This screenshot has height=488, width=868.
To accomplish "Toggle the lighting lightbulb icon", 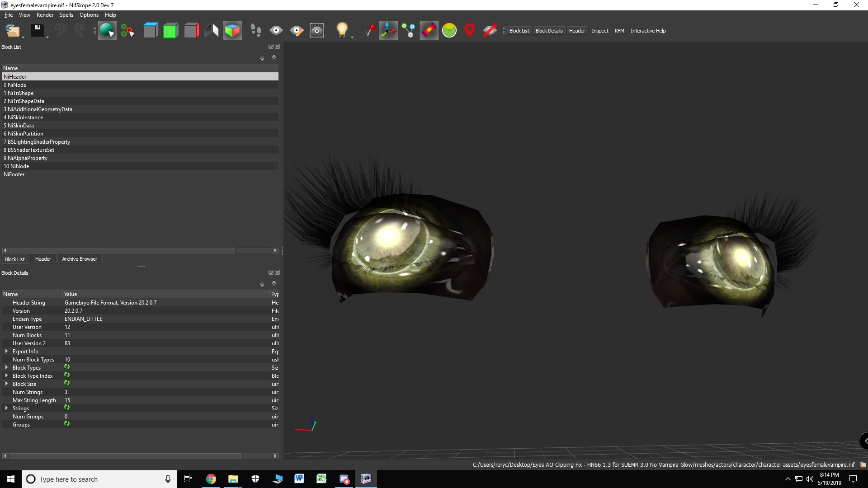I will tap(342, 31).
